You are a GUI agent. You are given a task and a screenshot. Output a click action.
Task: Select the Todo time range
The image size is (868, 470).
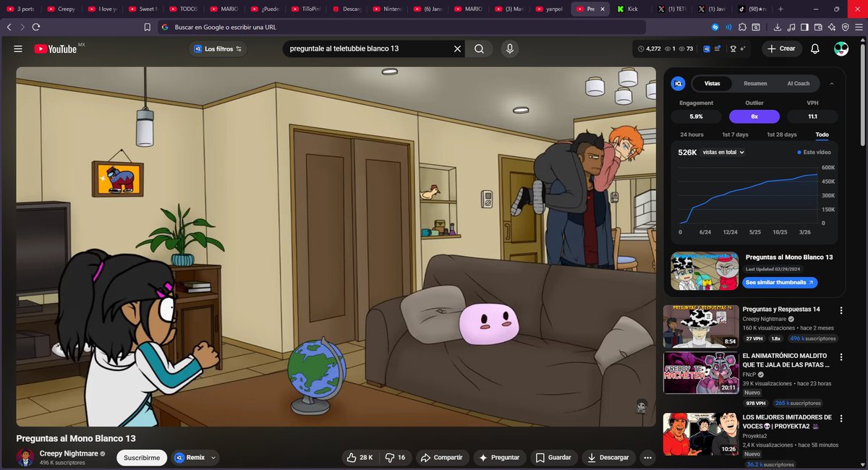(x=822, y=134)
